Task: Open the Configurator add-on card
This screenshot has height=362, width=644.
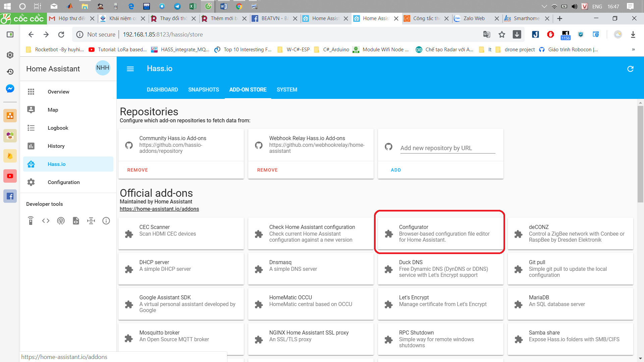Action: [441, 233]
